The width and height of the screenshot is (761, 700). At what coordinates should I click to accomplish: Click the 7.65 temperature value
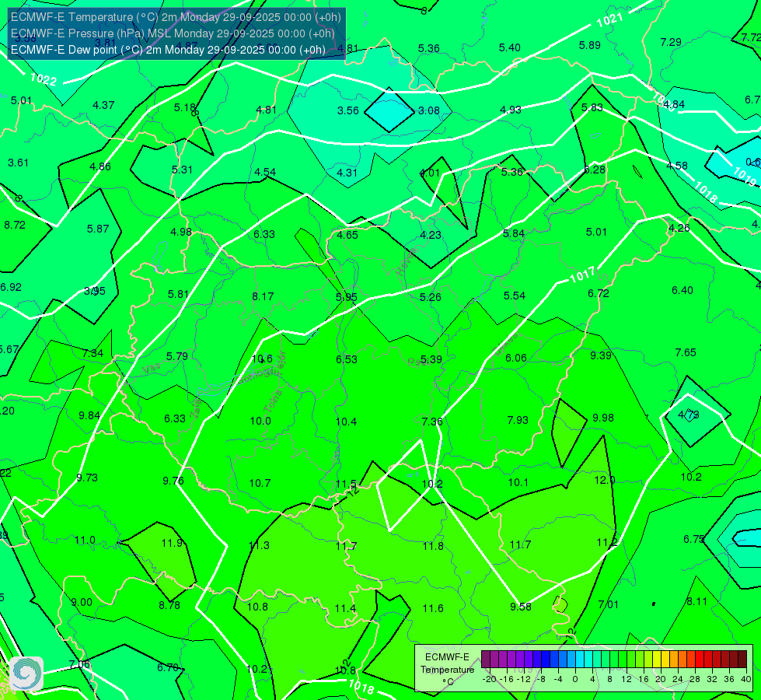pos(686,352)
